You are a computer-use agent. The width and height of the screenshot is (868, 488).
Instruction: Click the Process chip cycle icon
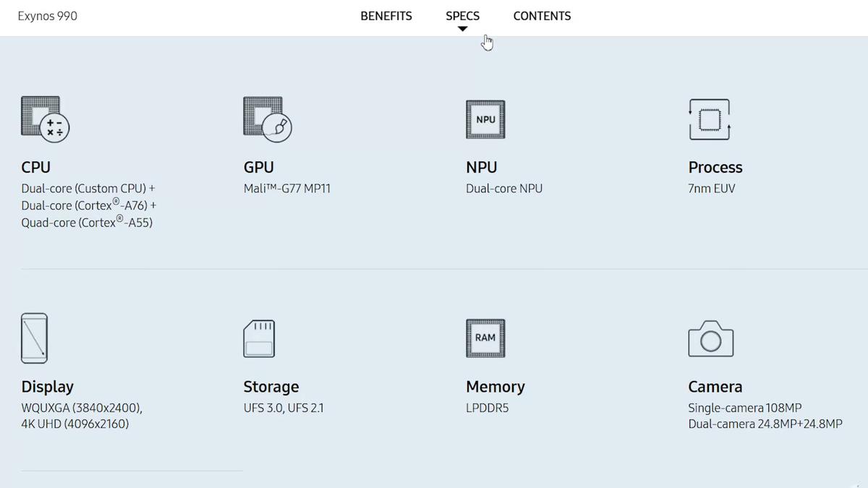pyautogui.click(x=709, y=119)
